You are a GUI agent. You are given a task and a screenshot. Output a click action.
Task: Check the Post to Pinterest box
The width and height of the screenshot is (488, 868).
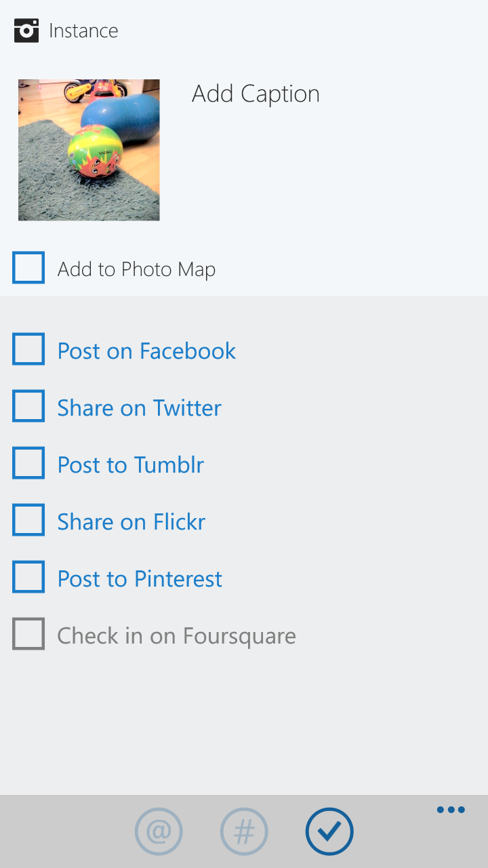coord(28,577)
